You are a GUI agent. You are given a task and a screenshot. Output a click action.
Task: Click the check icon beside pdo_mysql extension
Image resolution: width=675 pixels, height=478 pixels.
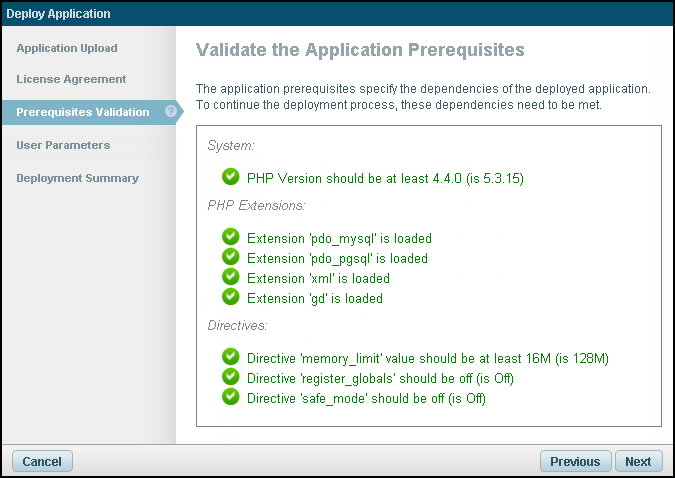pyautogui.click(x=231, y=237)
